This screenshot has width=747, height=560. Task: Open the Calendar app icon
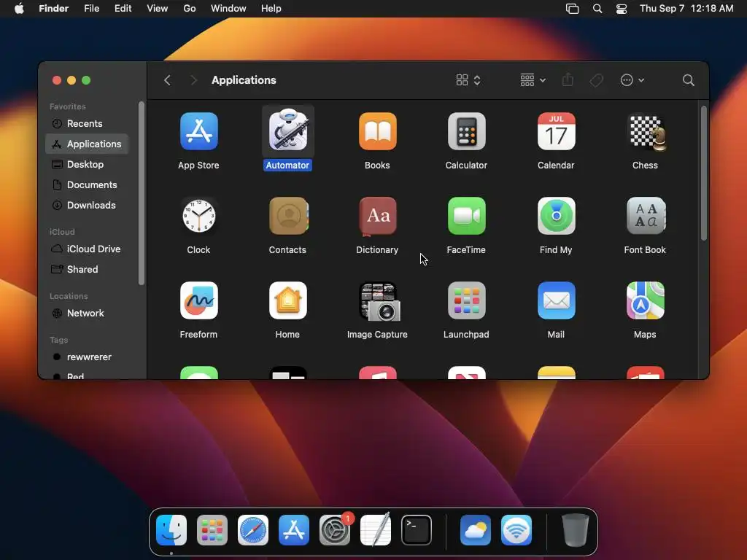(x=556, y=131)
